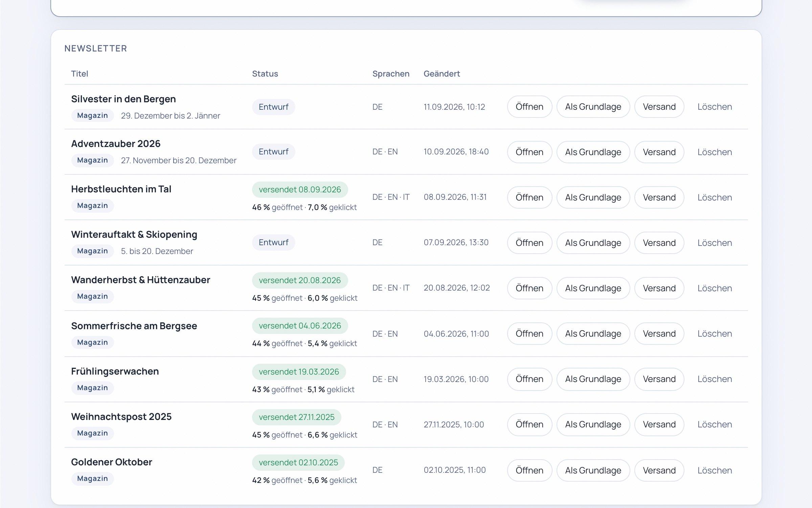The image size is (812, 508).
Task: Click Versand for Frühlingserwachen
Action: click(x=659, y=379)
